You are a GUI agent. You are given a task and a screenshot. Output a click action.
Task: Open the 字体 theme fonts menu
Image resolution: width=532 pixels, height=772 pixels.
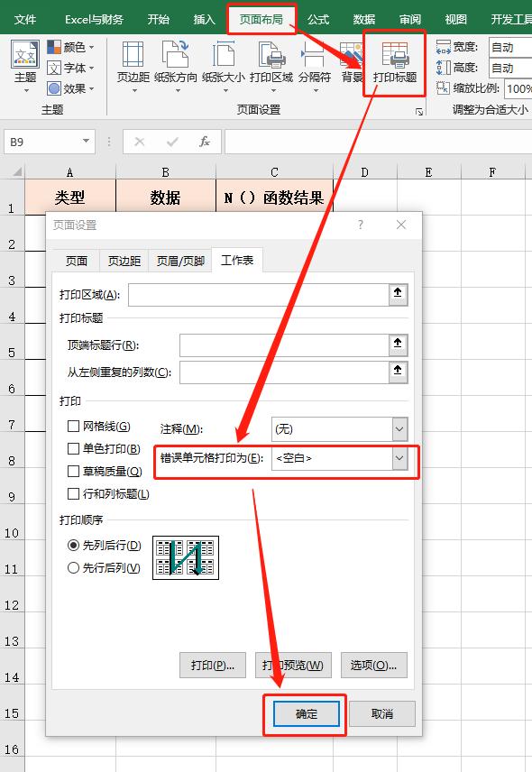tap(70, 68)
